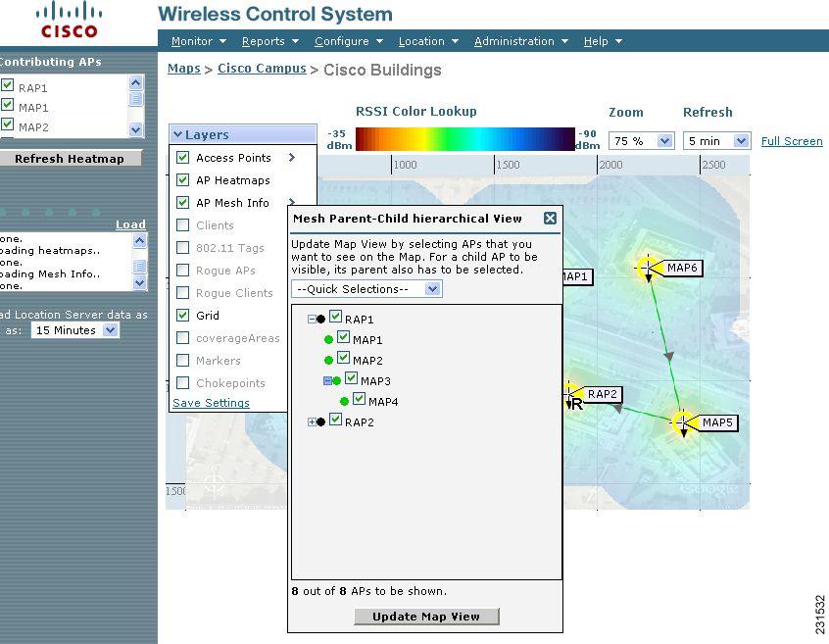Uncheck MAP4 in the mesh hierarchy tree

coord(359,399)
